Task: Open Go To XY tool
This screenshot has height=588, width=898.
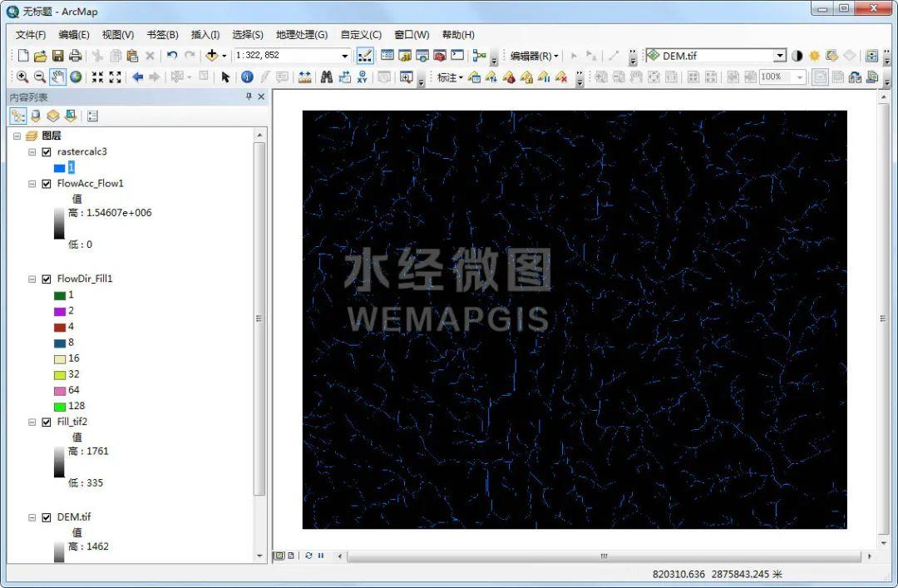Action: point(362,77)
